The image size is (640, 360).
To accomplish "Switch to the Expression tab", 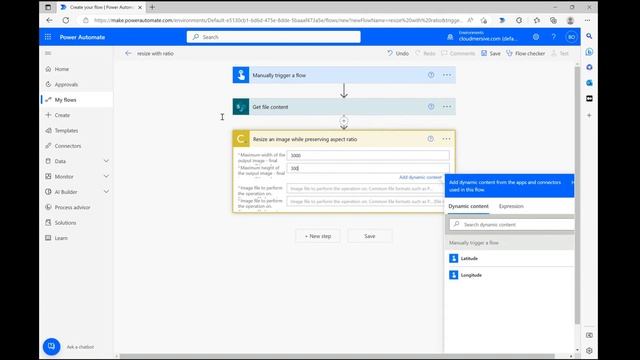I will point(511,206).
